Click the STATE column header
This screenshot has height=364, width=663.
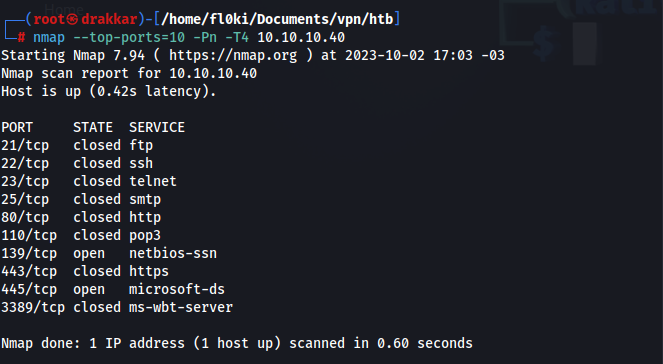coord(93,127)
